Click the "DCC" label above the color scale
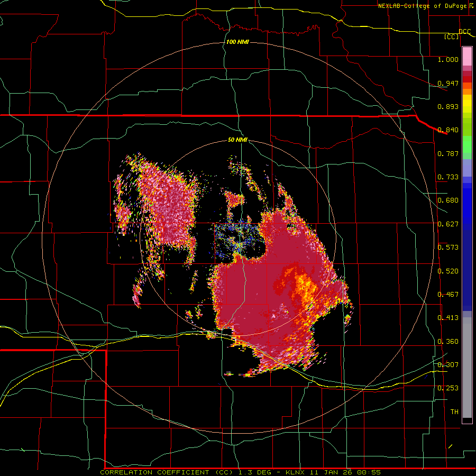The height and width of the screenshot is (476, 476). coord(465,31)
